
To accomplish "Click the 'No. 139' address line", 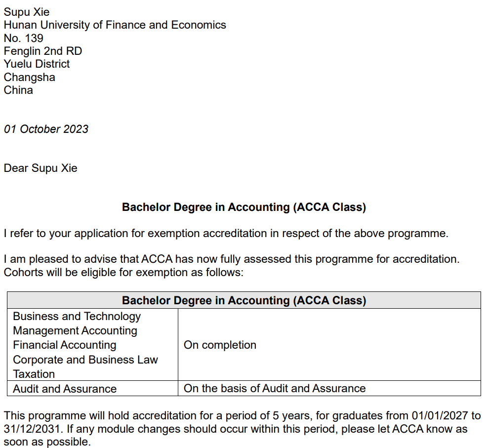I will click(23, 38).
